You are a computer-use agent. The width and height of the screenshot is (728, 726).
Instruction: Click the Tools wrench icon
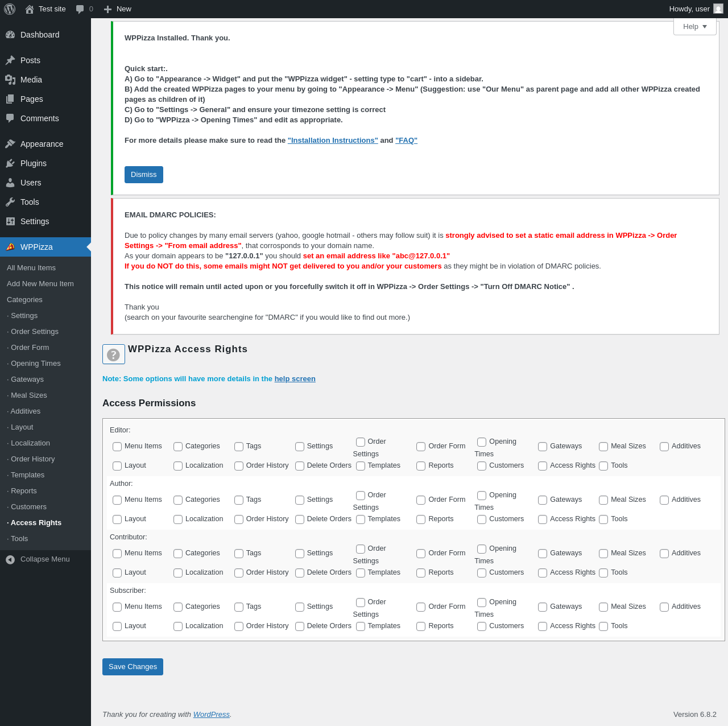tap(10, 202)
